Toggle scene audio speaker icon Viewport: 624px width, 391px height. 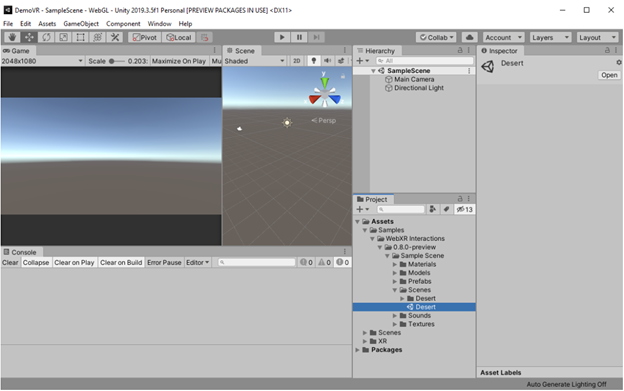(x=328, y=61)
